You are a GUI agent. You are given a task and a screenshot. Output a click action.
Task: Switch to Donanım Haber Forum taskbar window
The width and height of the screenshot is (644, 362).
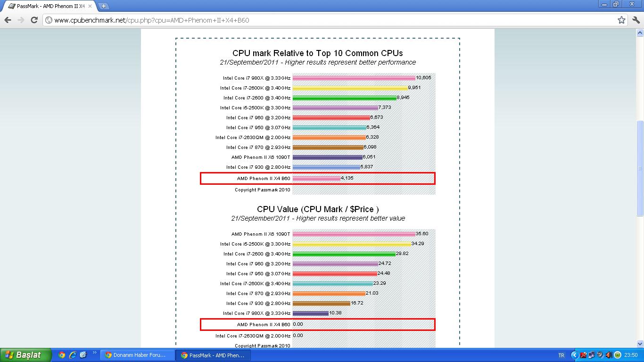point(137,355)
